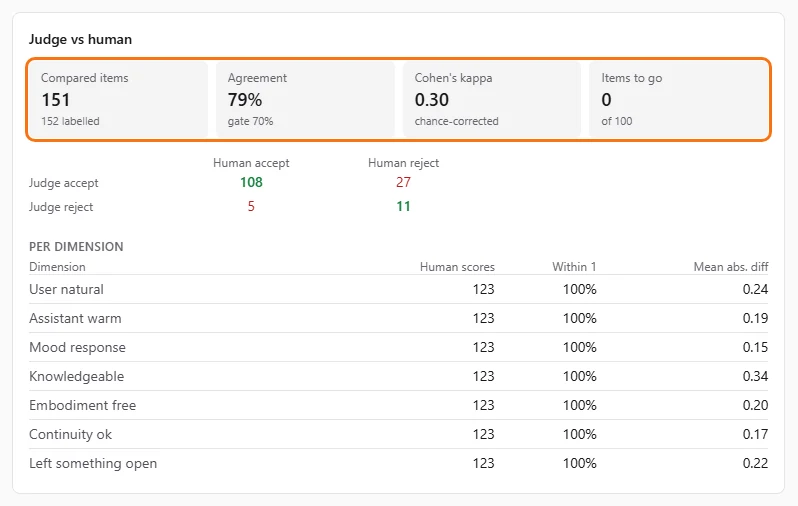Image resolution: width=798 pixels, height=506 pixels.
Task: Click the 0.34 mean diff for Knowledgeable
Action: click(x=755, y=376)
